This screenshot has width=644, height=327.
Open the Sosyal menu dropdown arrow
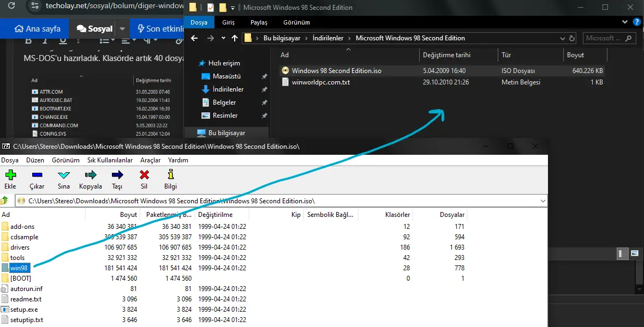(x=122, y=29)
